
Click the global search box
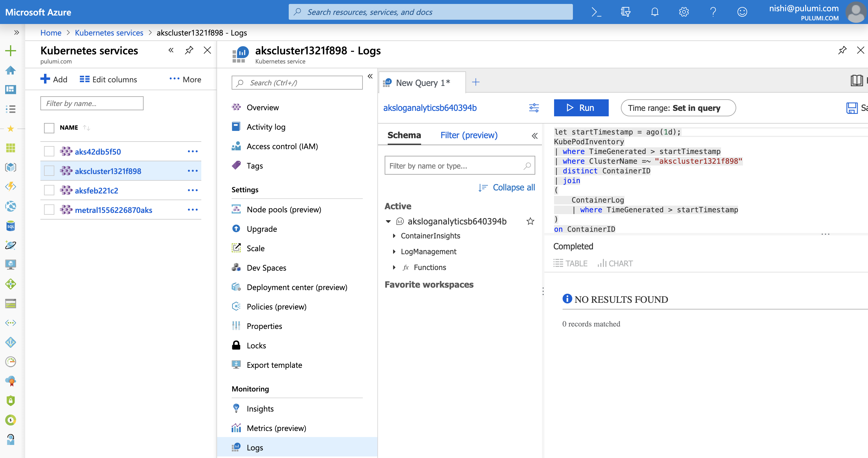[x=431, y=12]
